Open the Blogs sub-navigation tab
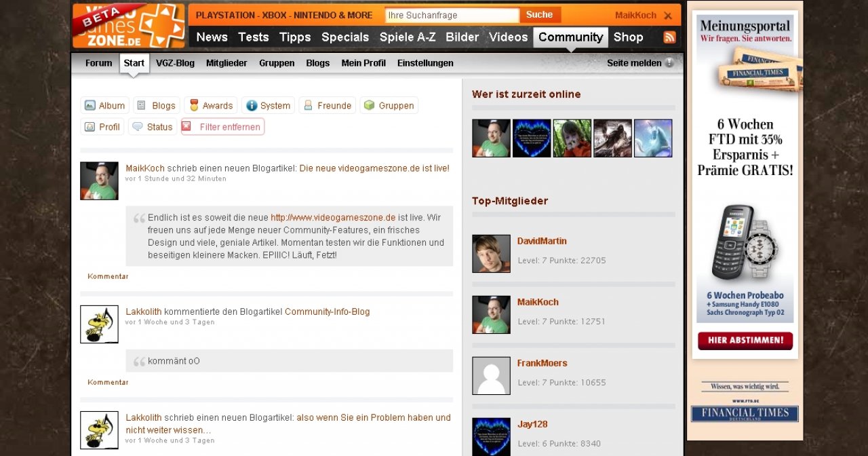The height and width of the screenshot is (456, 868). point(317,63)
